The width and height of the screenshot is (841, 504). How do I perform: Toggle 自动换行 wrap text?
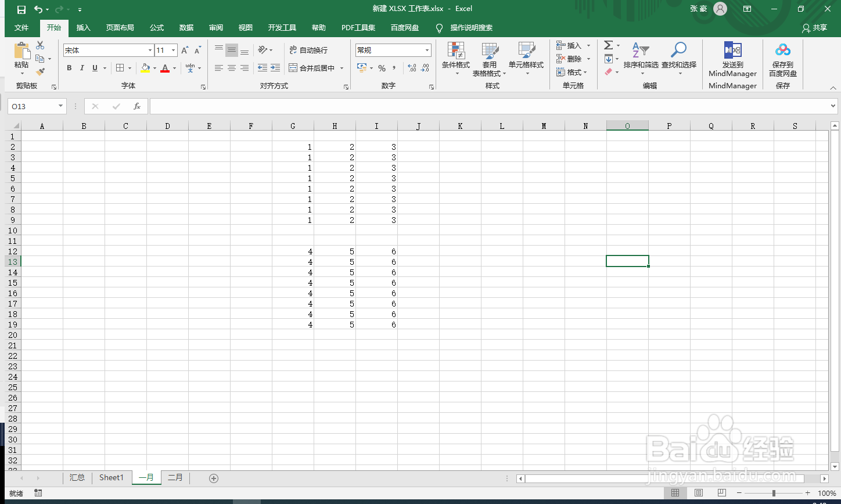coord(308,51)
